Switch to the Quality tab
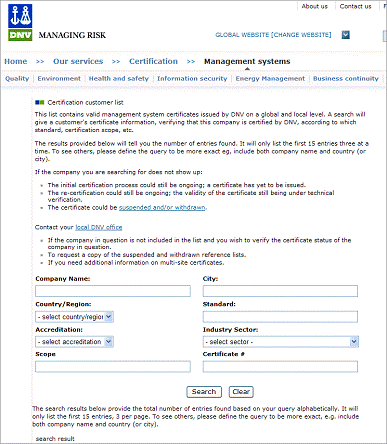 tap(17, 79)
